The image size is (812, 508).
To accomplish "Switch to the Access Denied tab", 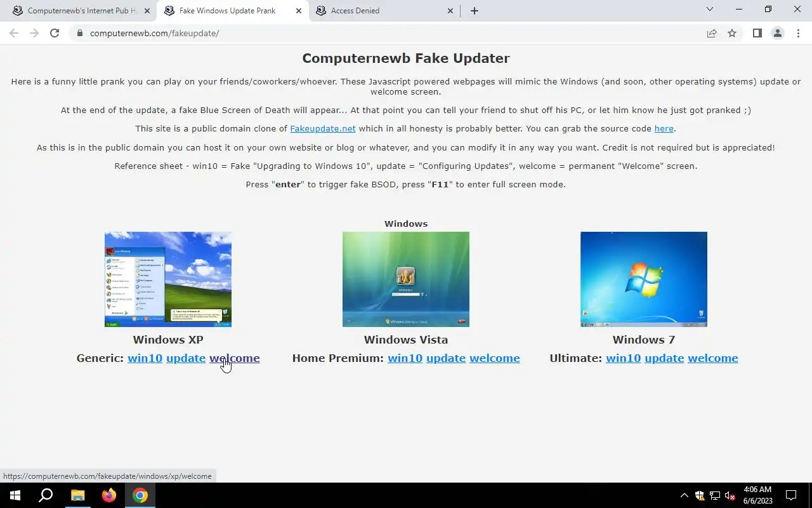I will [x=384, y=11].
